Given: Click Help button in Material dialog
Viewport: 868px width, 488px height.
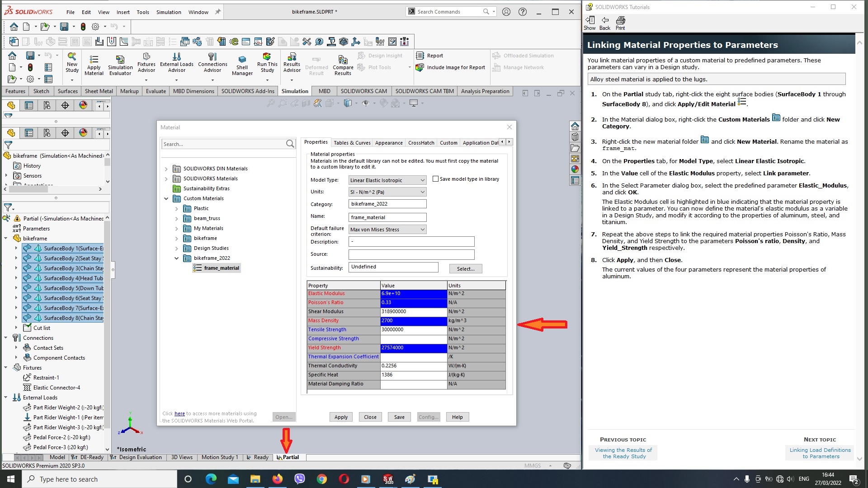Looking at the screenshot, I should click(458, 417).
